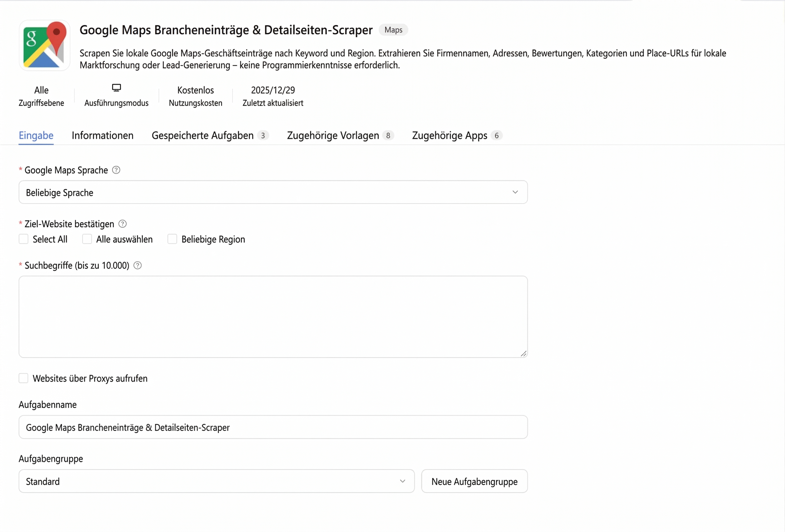Click the Maps category badge
785x532 pixels.
[393, 30]
